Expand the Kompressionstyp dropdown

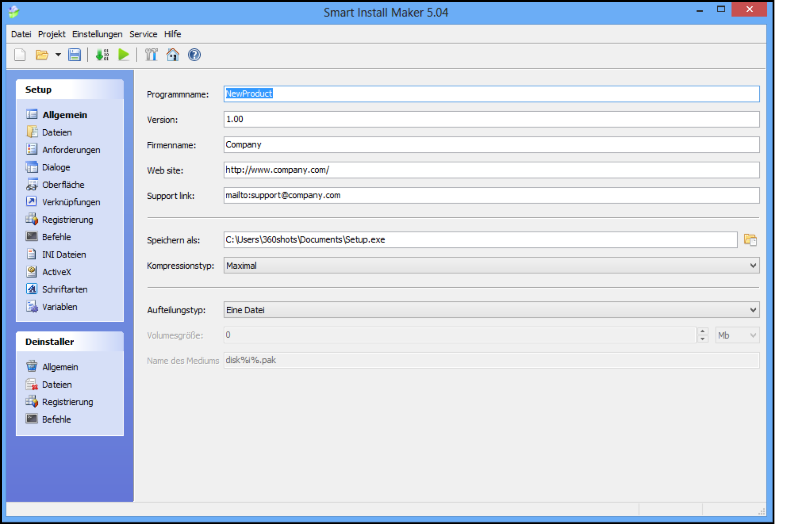coord(753,266)
